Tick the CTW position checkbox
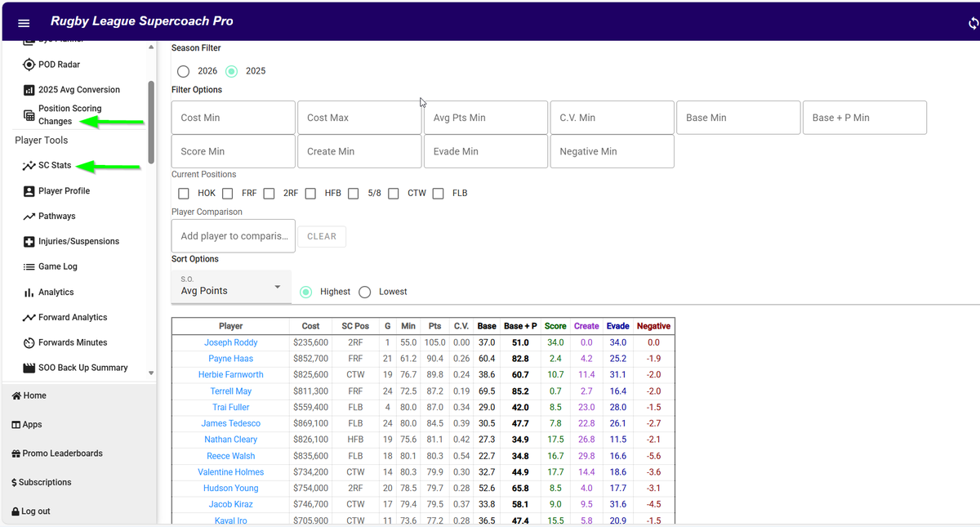 (x=394, y=194)
